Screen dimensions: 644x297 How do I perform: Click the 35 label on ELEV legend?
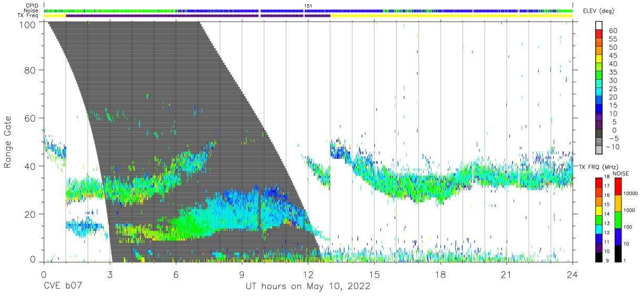tap(613, 72)
